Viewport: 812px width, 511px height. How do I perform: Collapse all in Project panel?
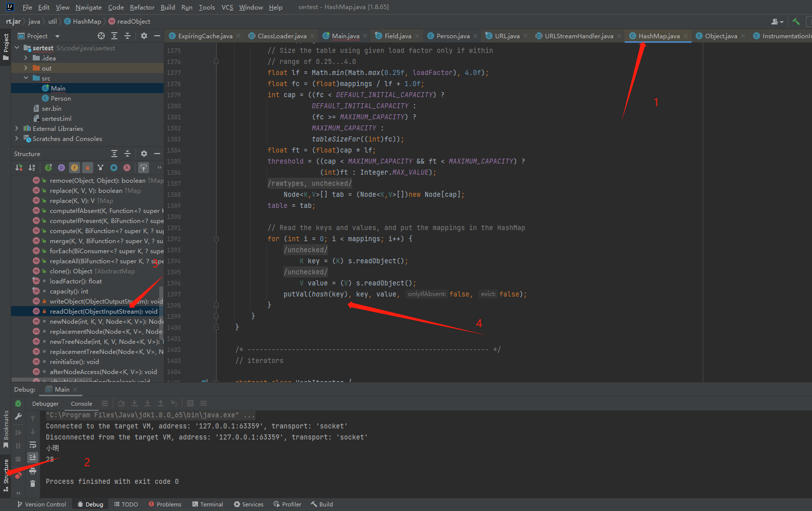click(127, 36)
